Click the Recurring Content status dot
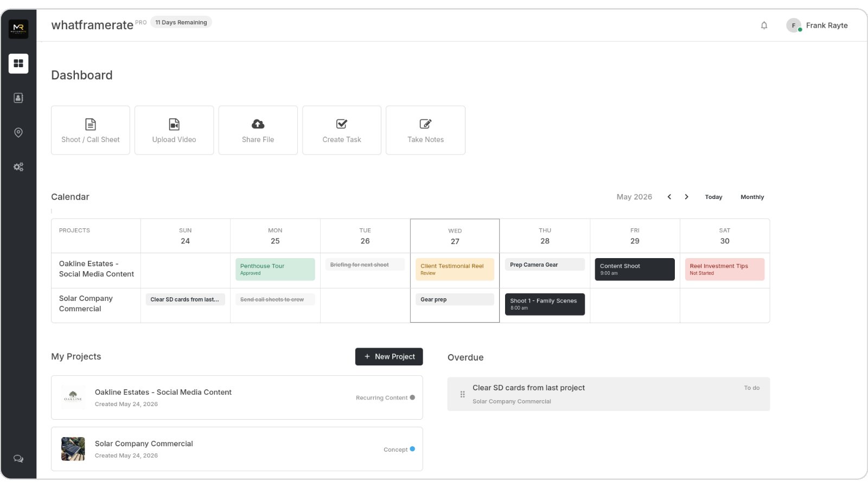 (412, 397)
